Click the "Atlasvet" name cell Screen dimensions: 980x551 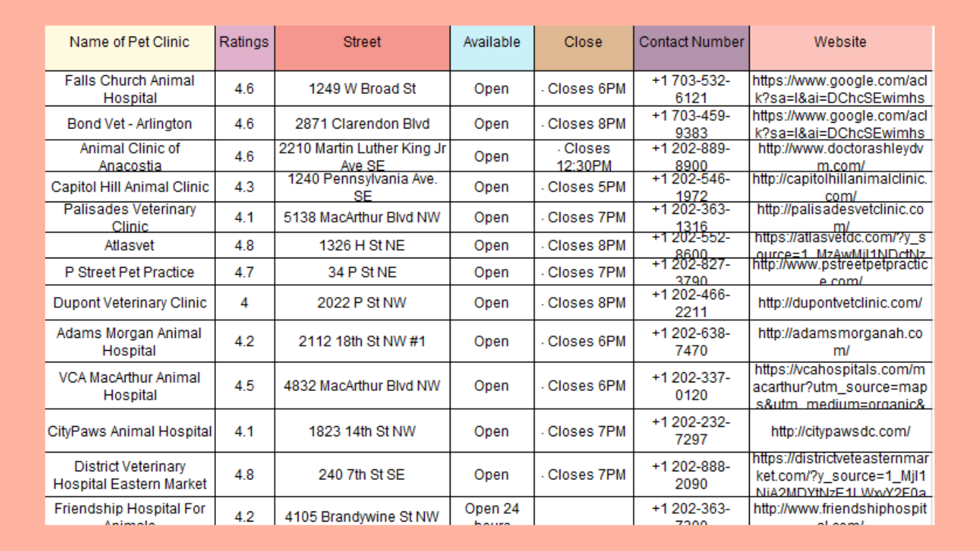click(130, 245)
